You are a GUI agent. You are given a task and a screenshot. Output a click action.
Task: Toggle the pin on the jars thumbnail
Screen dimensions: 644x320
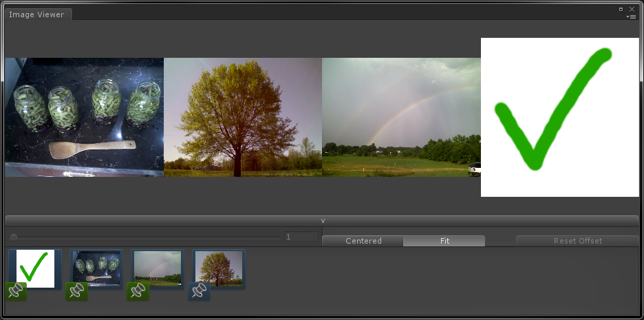click(76, 291)
